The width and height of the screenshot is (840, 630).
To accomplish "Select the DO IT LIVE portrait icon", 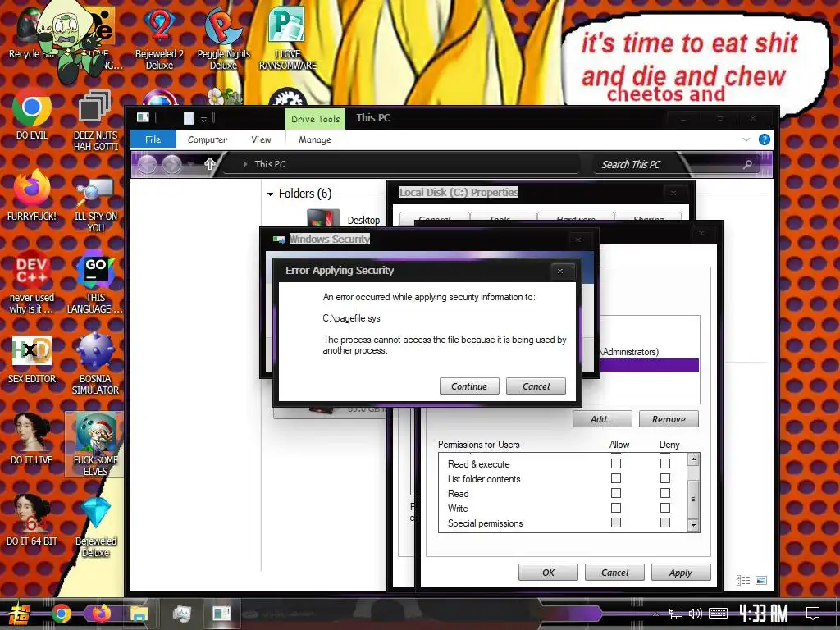I will 32,440.
